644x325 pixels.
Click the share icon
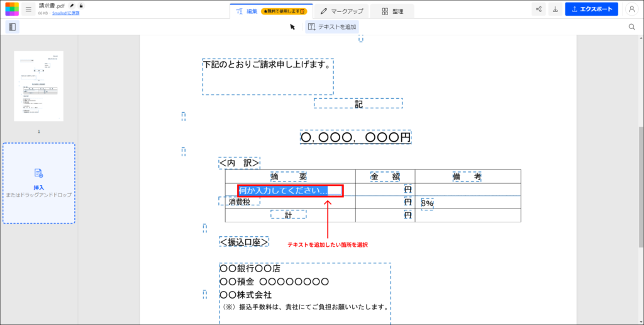click(538, 9)
